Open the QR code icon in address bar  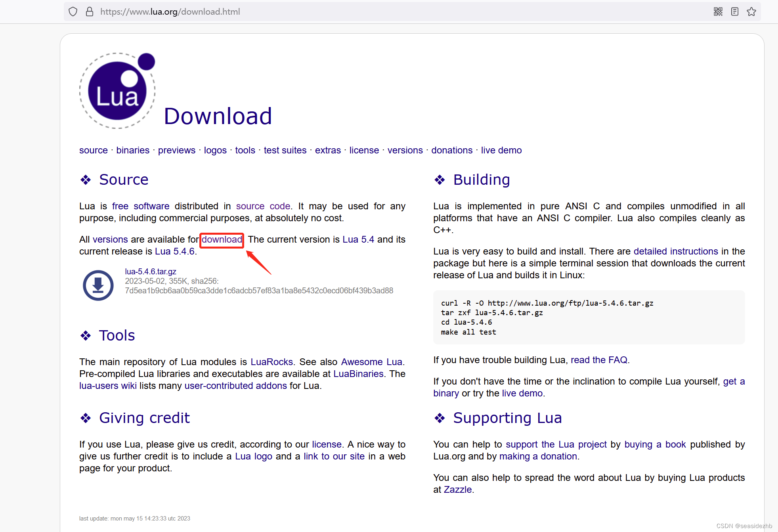pyautogui.click(x=718, y=11)
